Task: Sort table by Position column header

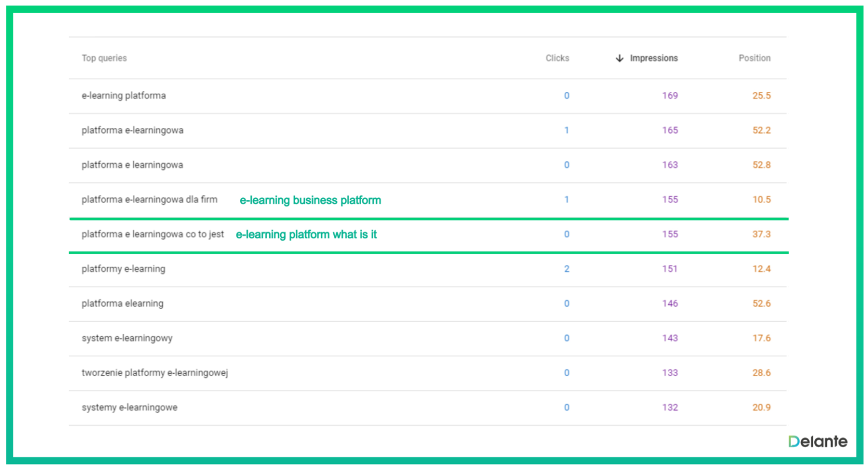Action: 754,58
